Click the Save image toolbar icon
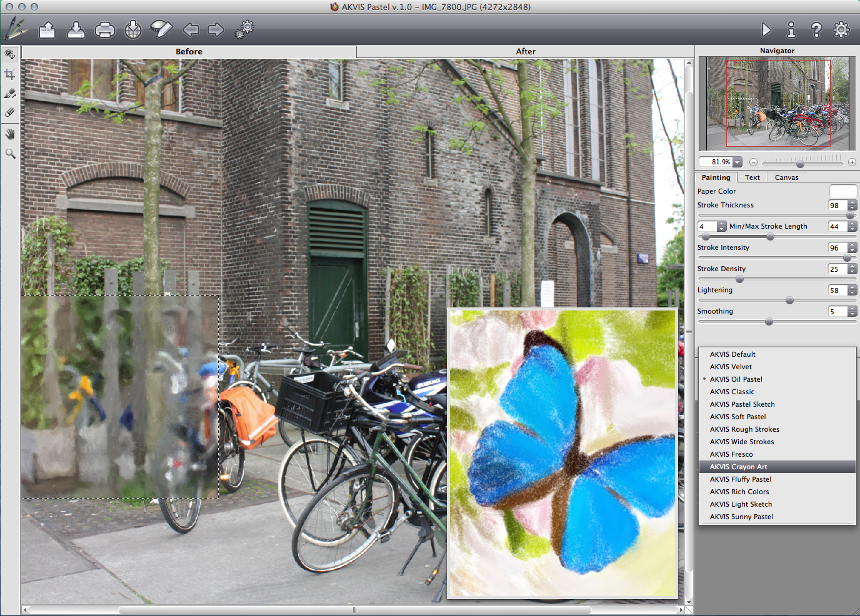The height and width of the screenshot is (616, 860). pos(76,29)
